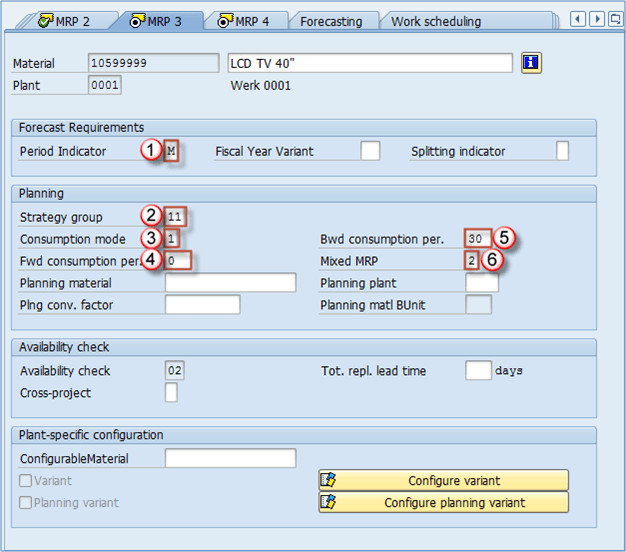Focus the Tot. repl. lead time field

478,371
